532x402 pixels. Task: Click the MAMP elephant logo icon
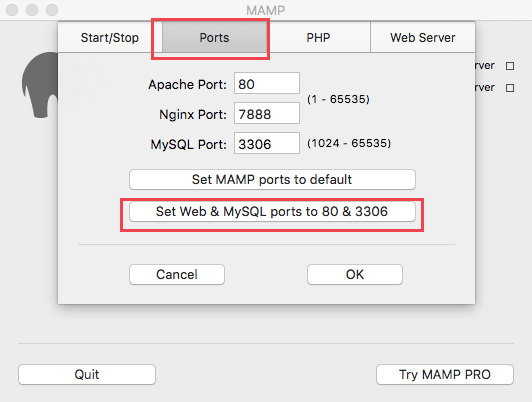[40, 85]
